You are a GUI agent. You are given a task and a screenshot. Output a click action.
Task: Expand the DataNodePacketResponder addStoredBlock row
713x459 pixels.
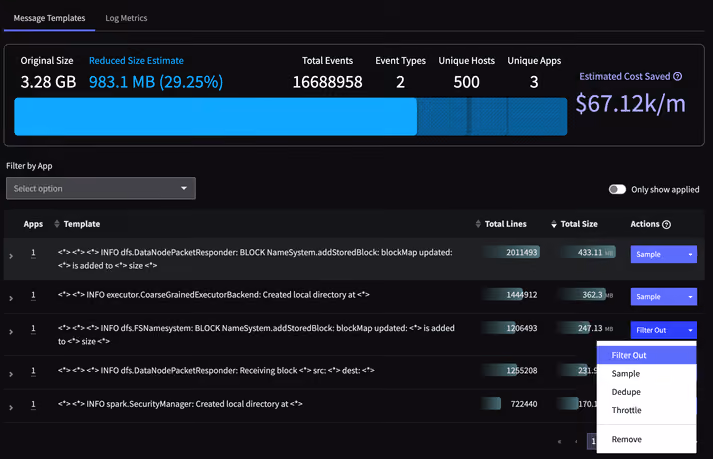11,257
